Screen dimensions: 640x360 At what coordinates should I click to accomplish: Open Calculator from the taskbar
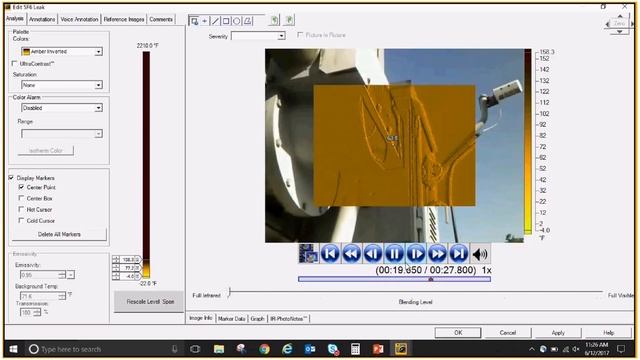[x=356, y=349]
